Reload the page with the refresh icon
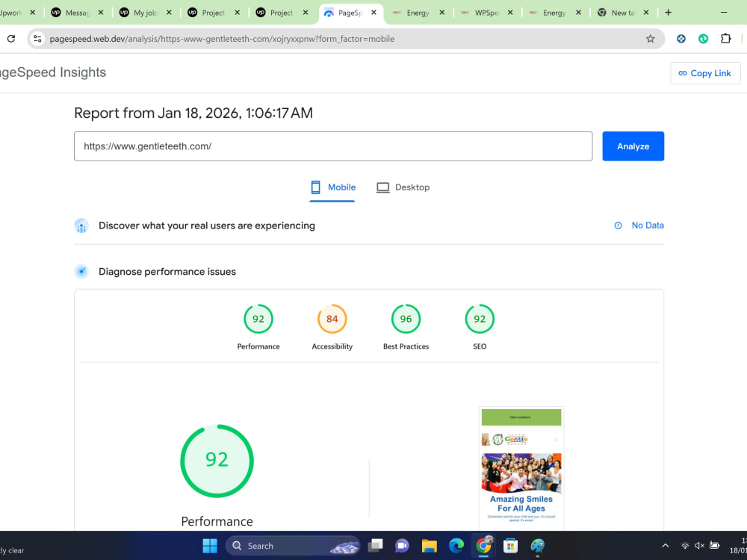This screenshot has height=560, width=747. pyautogui.click(x=11, y=39)
